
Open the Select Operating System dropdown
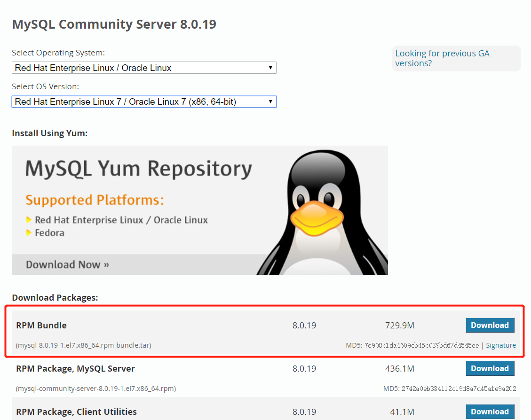pos(144,68)
